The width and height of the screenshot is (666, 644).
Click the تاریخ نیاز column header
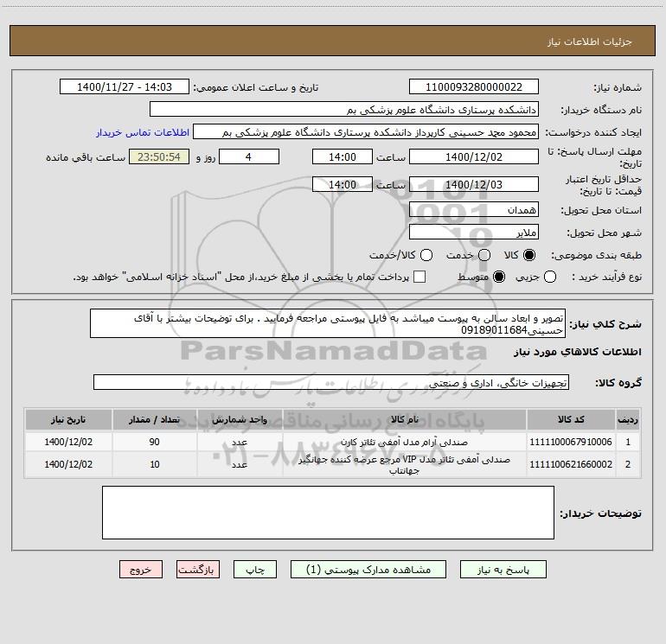tap(68, 419)
